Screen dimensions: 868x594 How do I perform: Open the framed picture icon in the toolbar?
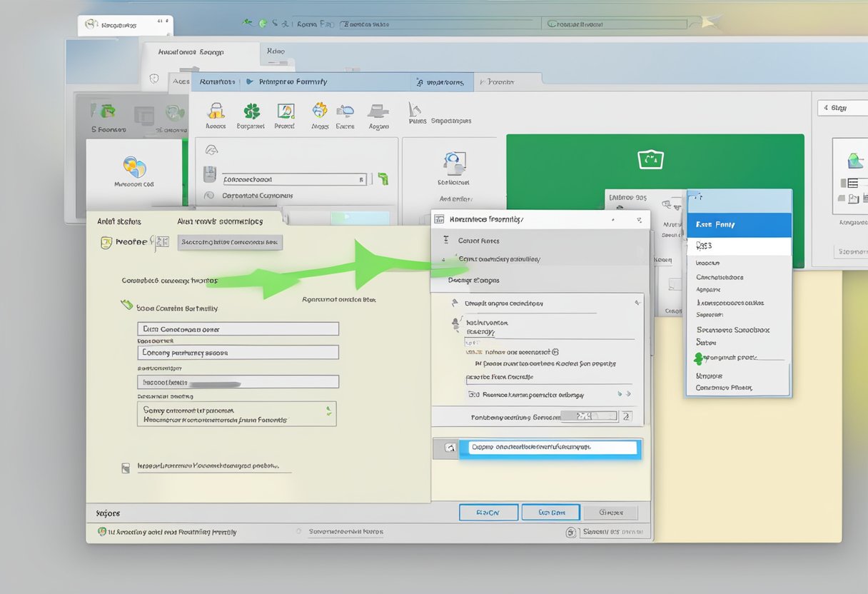coord(286,111)
